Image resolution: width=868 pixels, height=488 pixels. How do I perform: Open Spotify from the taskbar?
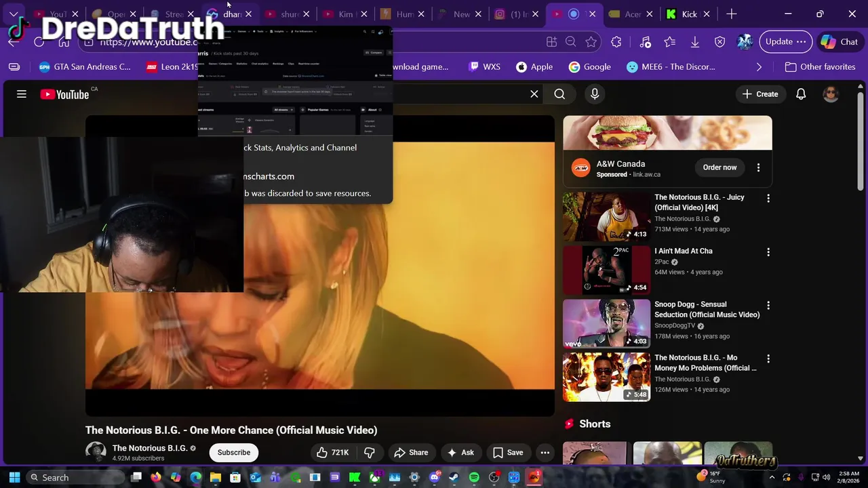(474, 477)
